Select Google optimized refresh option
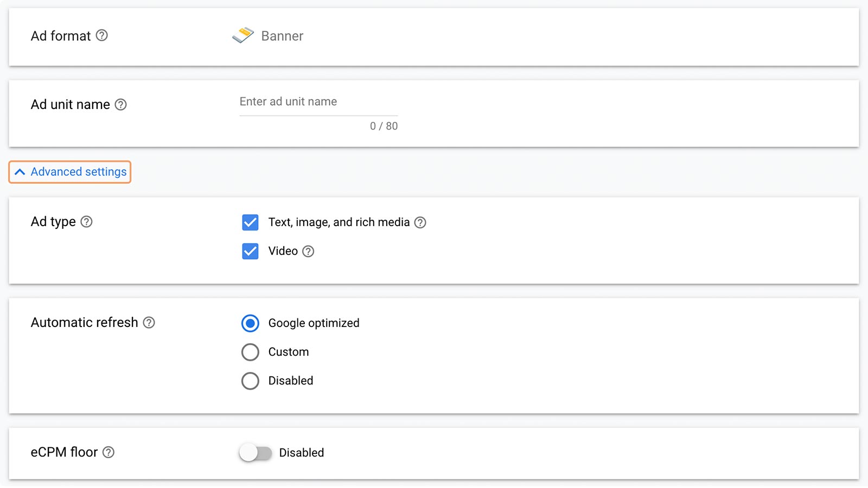 pos(250,323)
